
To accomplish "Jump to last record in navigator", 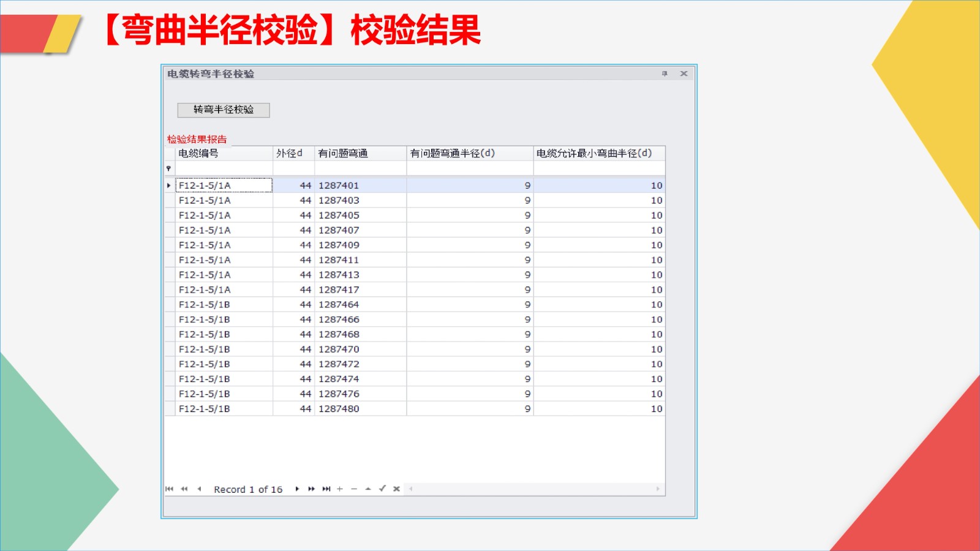I will pos(326,489).
